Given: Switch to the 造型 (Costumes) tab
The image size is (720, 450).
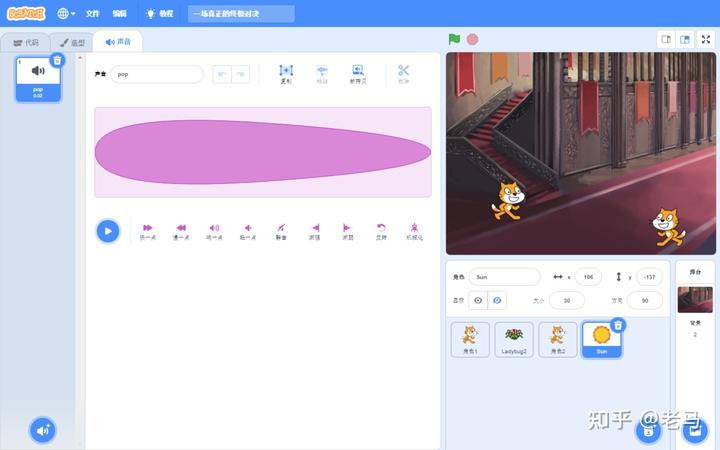Looking at the screenshot, I should [x=72, y=43].
